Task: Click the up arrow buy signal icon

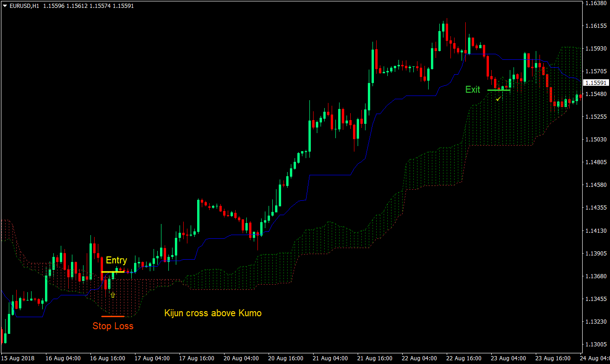Action: [113, 294]
